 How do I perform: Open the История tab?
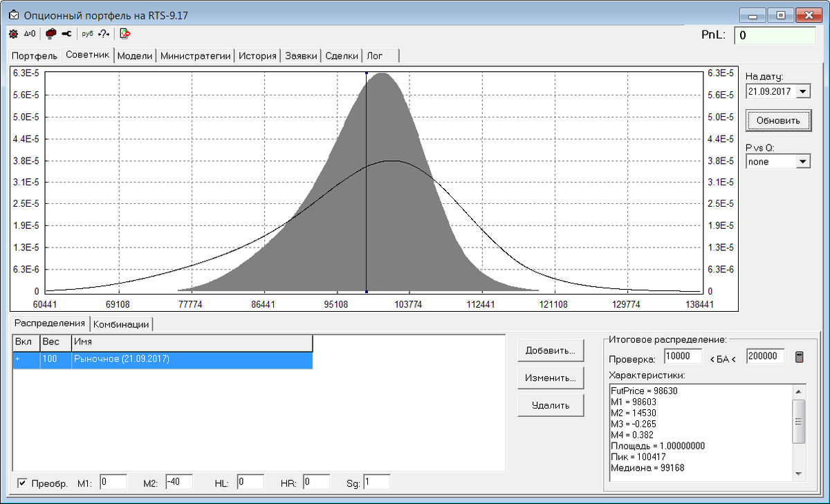tap(258, 56)
